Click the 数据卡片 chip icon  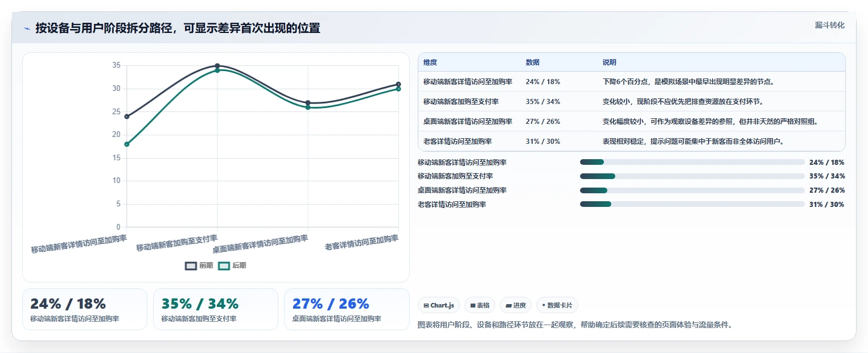544,305
